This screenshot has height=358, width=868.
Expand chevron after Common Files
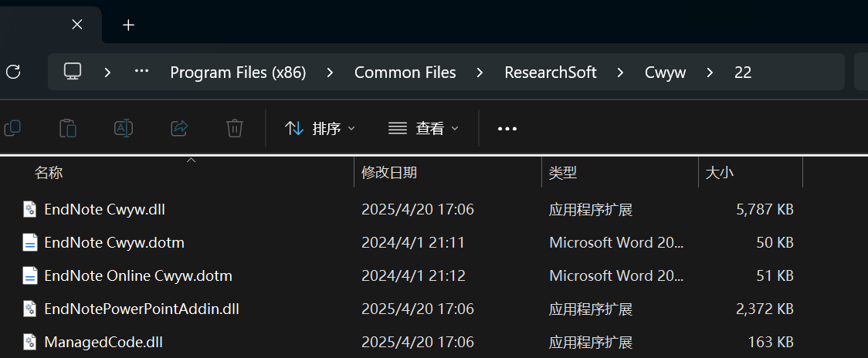[480, 72]
